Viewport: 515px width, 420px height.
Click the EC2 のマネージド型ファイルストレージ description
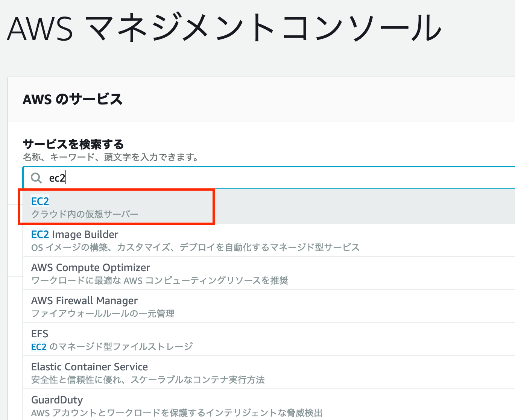tap(112, 347)
